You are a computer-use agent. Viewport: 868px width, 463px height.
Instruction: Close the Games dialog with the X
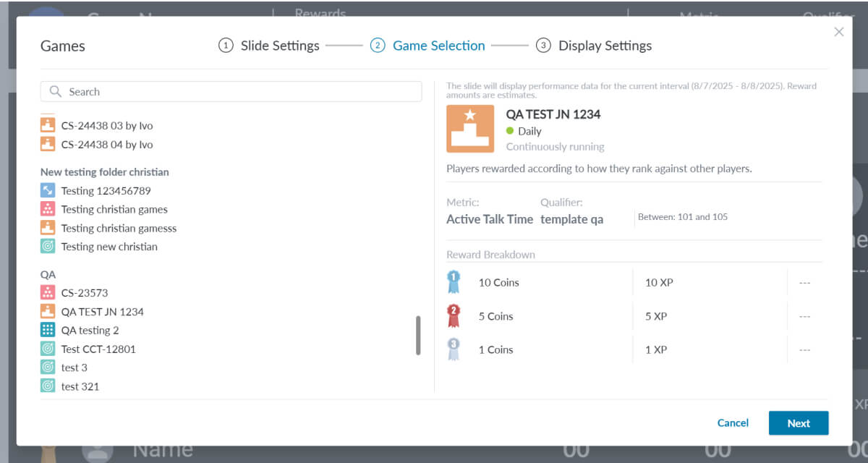(839, 32)
